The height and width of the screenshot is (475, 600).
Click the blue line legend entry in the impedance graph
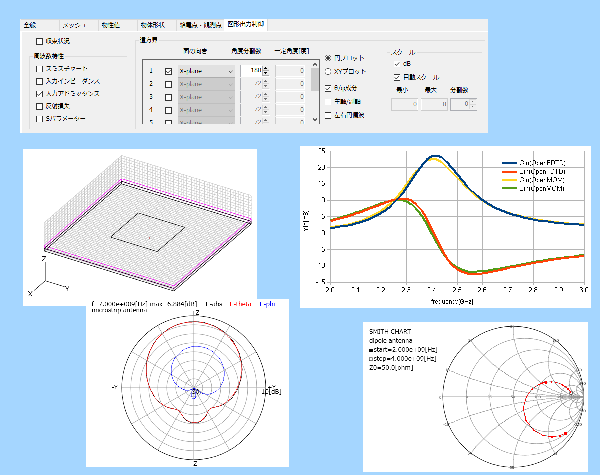point(533,163)
